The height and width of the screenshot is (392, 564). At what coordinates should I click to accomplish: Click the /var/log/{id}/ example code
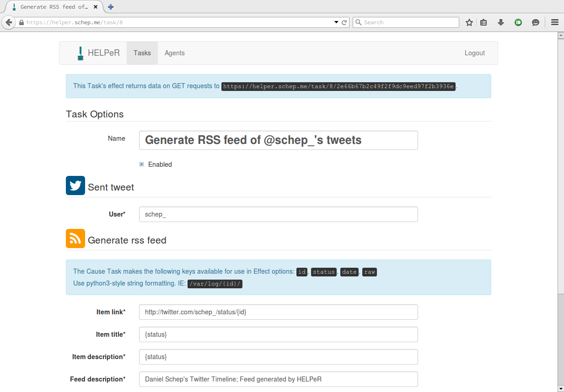[215, 283]
